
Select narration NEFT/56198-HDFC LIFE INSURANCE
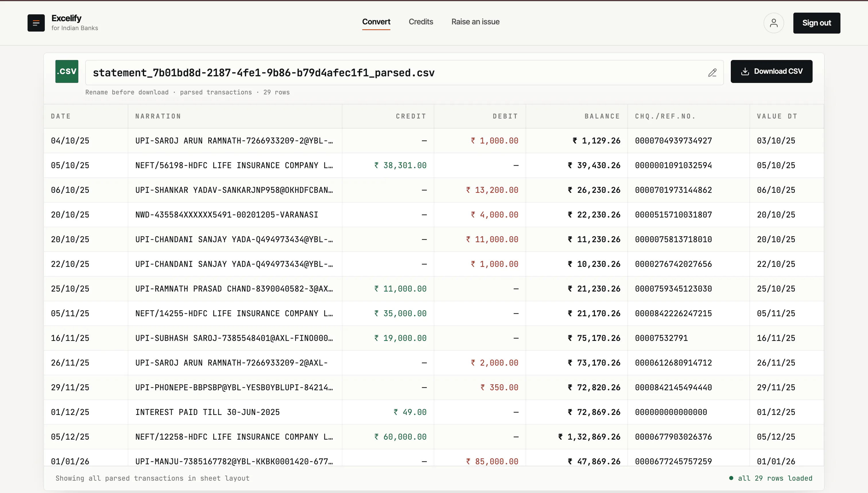(234, 165)
